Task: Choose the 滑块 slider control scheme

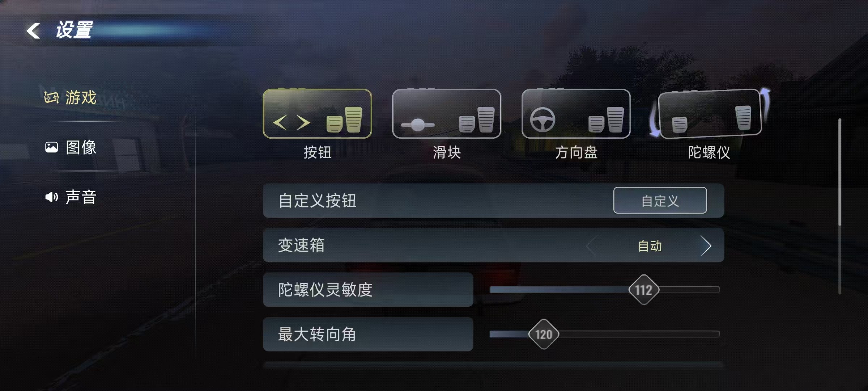Action: [x=447, y=114]
